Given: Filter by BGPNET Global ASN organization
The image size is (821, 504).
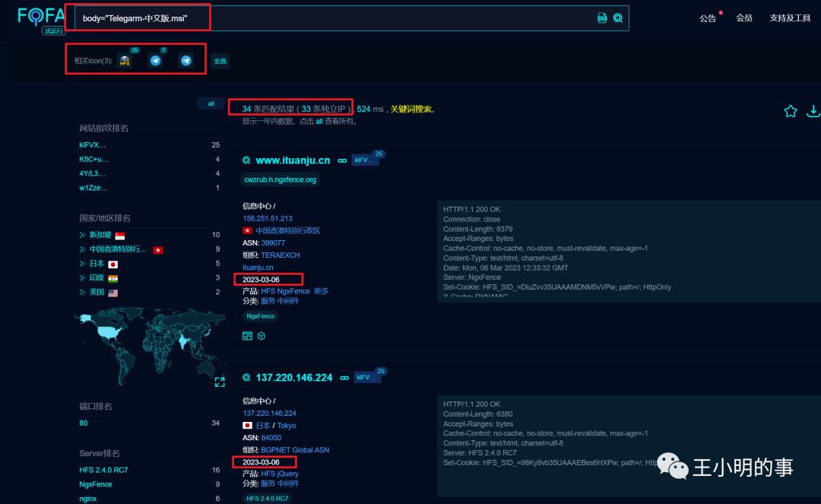Looking at the screenshot, I should click(295, 449).
